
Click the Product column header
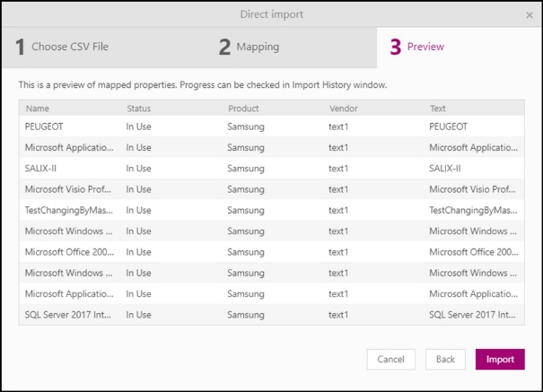[243, 109]
